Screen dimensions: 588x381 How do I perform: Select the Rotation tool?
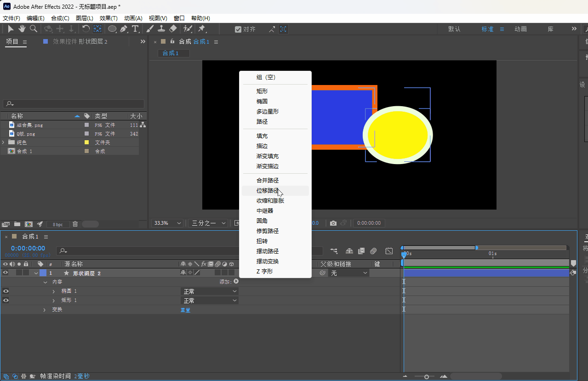pos(86,29)
